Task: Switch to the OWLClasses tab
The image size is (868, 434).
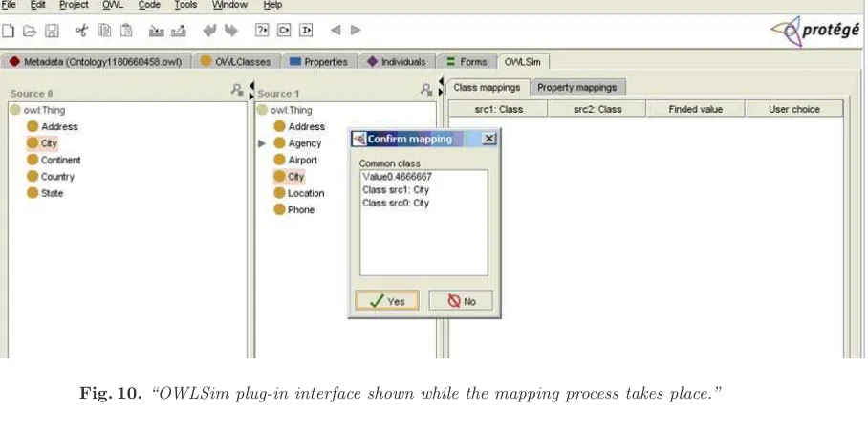Action: [236, 61]
